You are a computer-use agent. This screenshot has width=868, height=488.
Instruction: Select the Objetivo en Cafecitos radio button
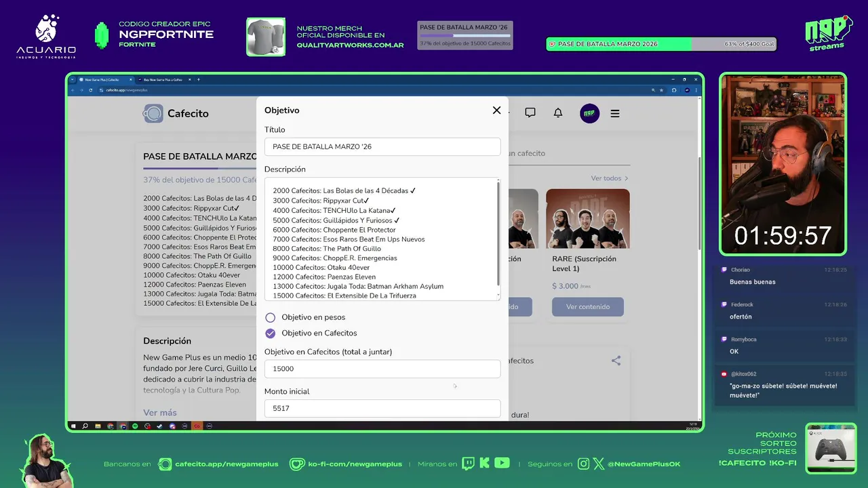pyautogui.click(x=271, y=333)
